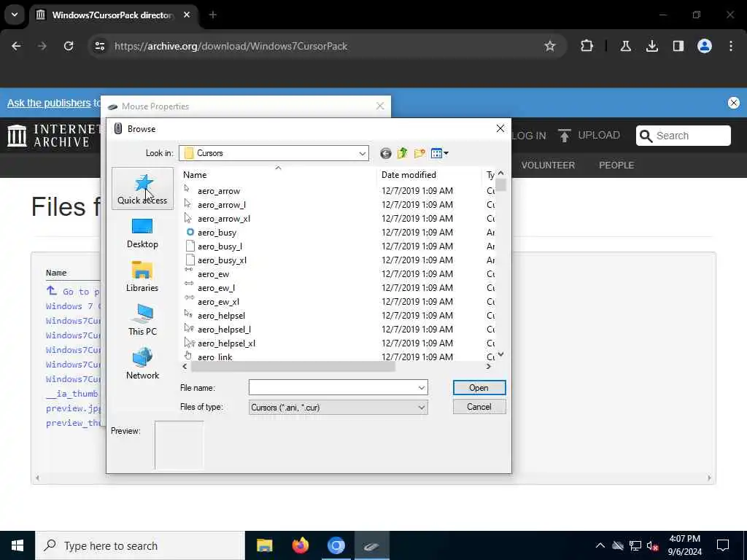Open the PEOPLE nav item

[616, 166]
